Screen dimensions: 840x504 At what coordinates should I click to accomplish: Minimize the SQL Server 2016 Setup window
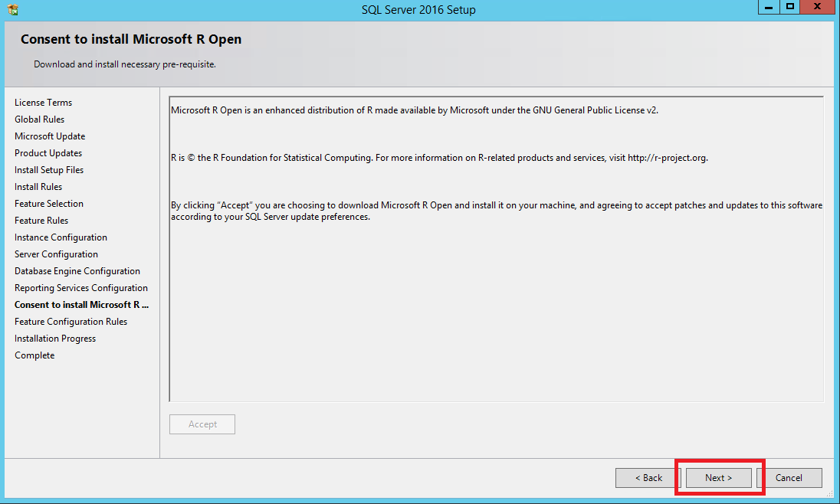[768, 7]
